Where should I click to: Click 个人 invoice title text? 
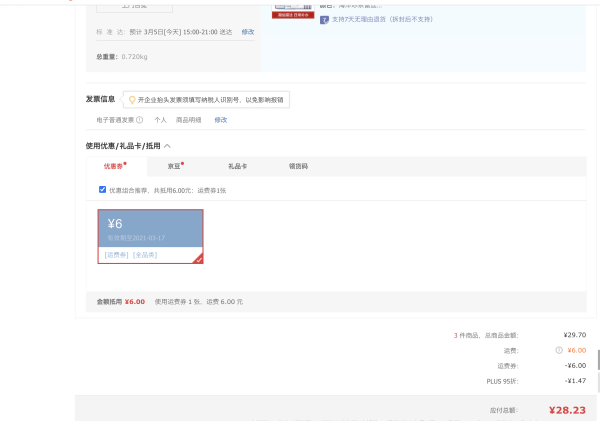coord(160,120)
